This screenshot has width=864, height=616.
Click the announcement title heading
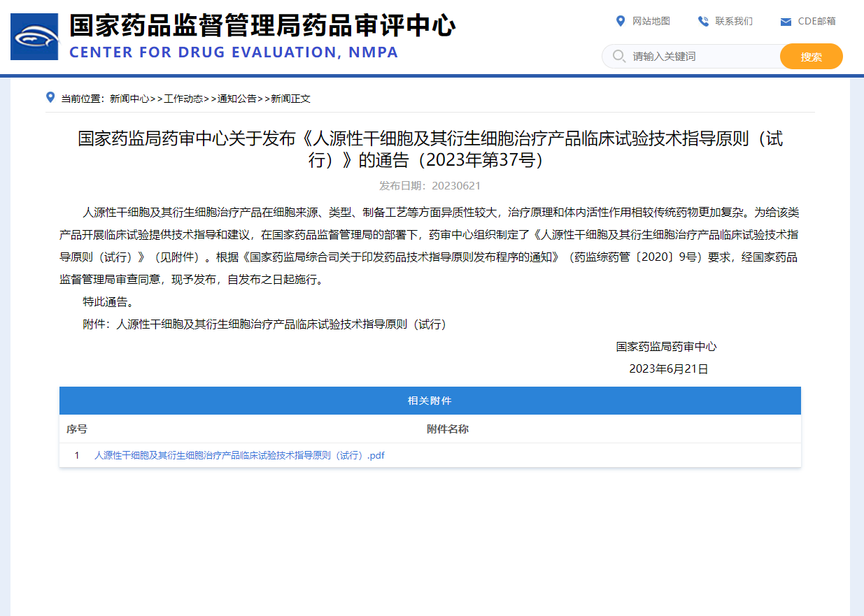pos(430,149)
